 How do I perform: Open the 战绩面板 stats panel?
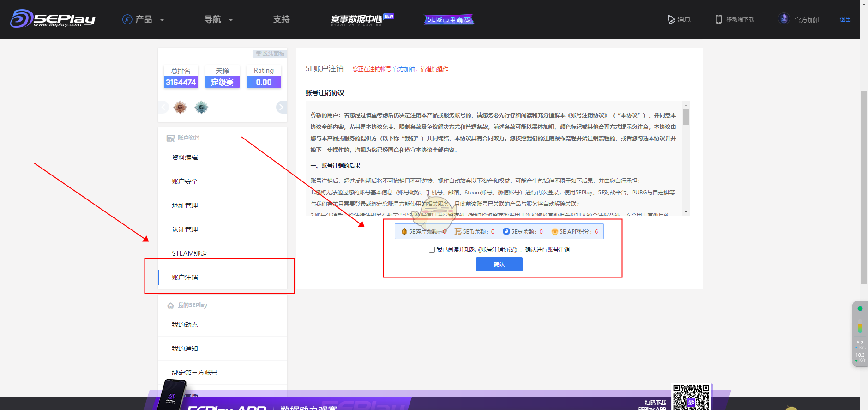270,54
